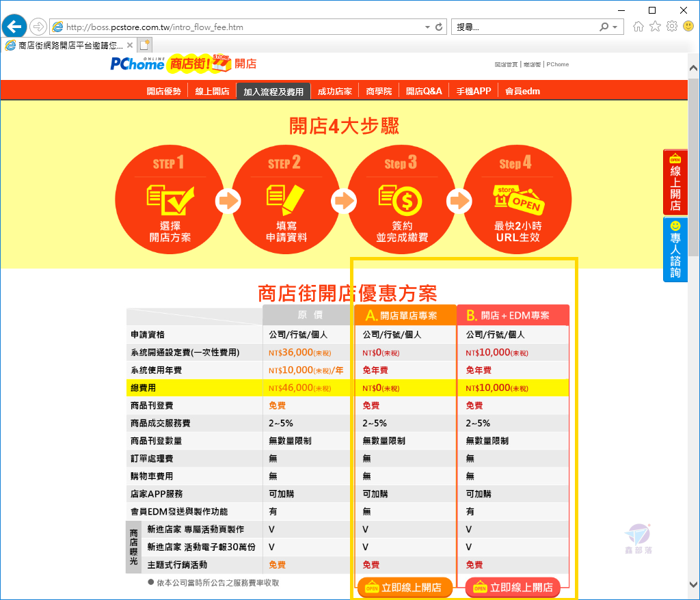
Task: Click the 新進店家 活動電子報30萬份 row label
Action: coord(202,547)
